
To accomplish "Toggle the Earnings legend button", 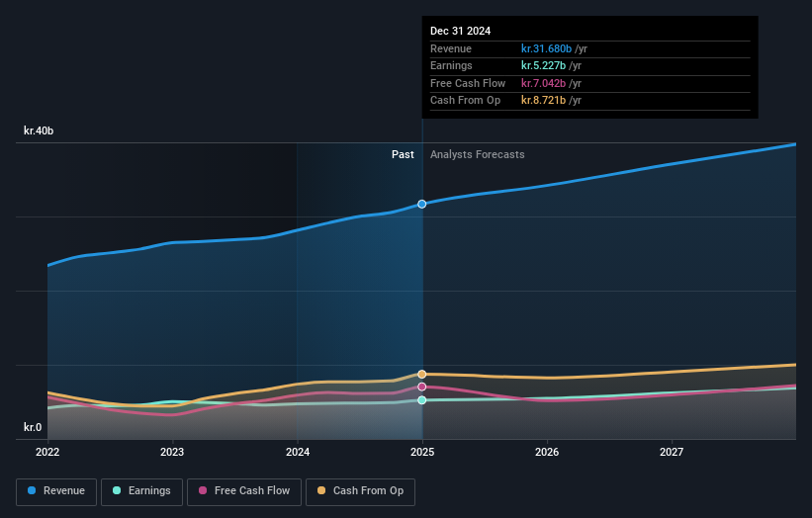I will [x=141, y=491].
